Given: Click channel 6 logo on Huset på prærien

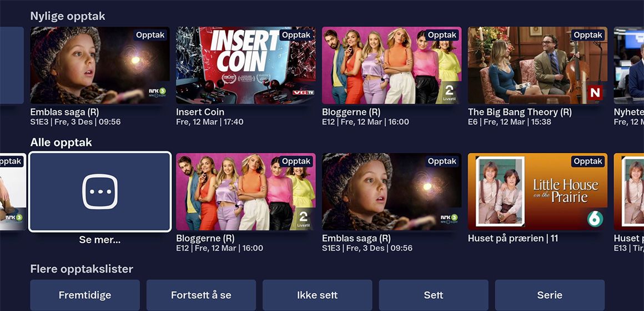Looking at the screenshot, I should tap(595, 219).
